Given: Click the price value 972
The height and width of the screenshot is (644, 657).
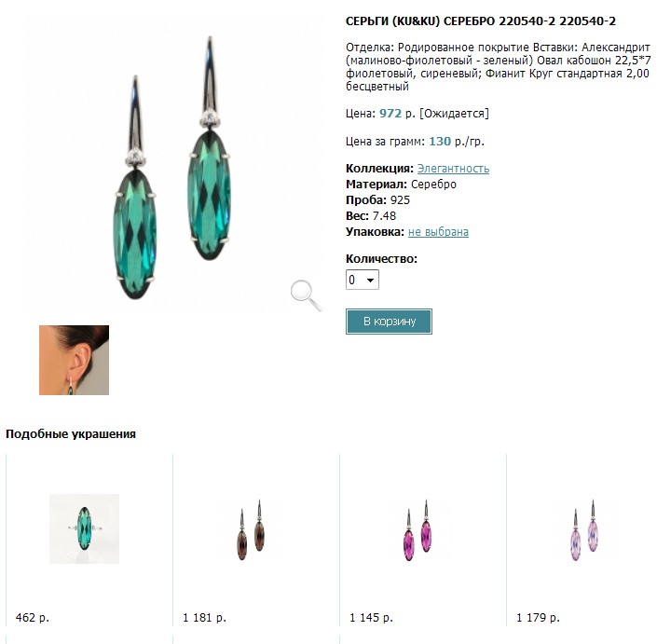Looking at the screenshot, I should coord(390,113).
